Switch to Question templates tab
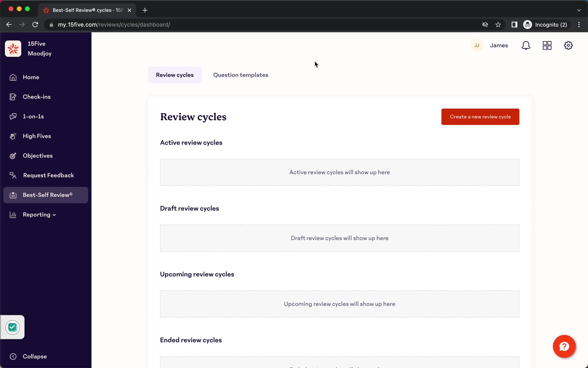The height and width of the screenshot is (368, 588). coord(240,75)
